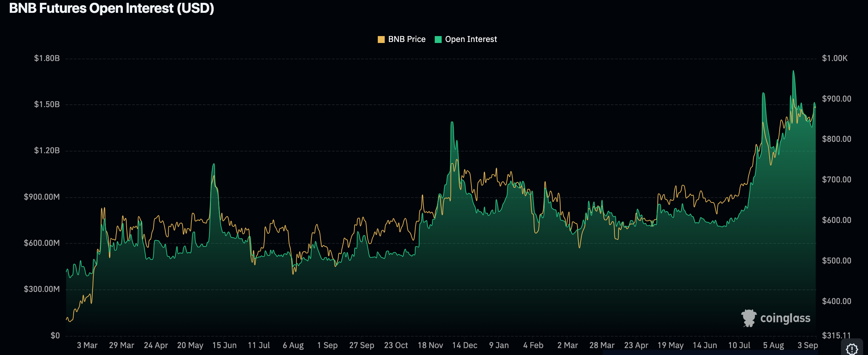Viewport: 868px width, 355px height.
Task: Click the green Open Interest legend square
Action: point(438,40)
